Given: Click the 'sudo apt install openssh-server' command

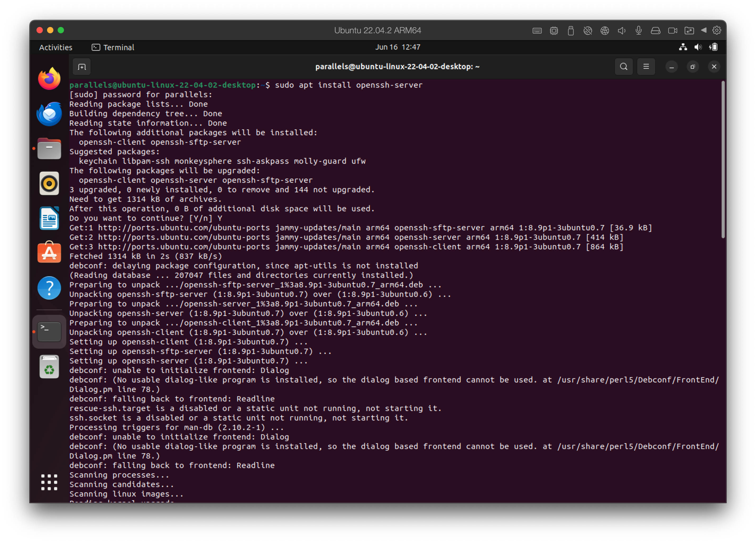Looking at the screenshot, I should pos(349,85).
